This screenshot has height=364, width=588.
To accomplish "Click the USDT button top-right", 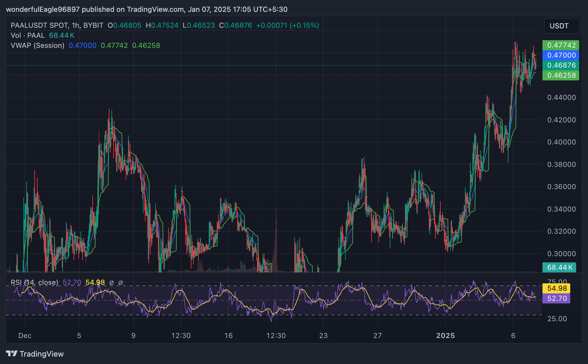I will (561, 26).
